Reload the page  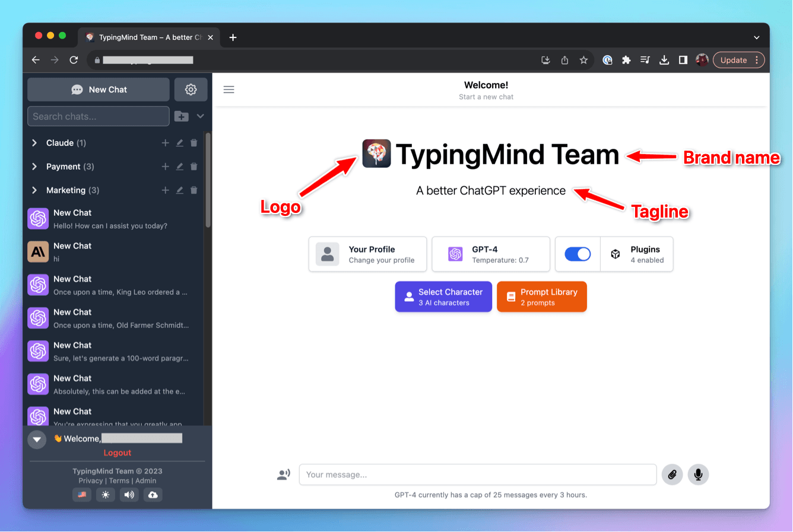click(74, 60)
